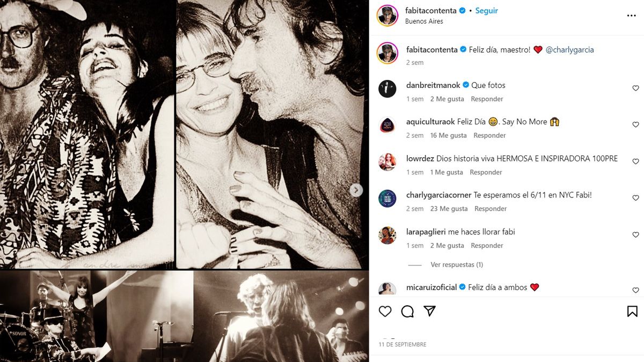Click Seguir to follow fabitacontenta
644x362 pixels.
pyautogui.click(x=486, y=11)
